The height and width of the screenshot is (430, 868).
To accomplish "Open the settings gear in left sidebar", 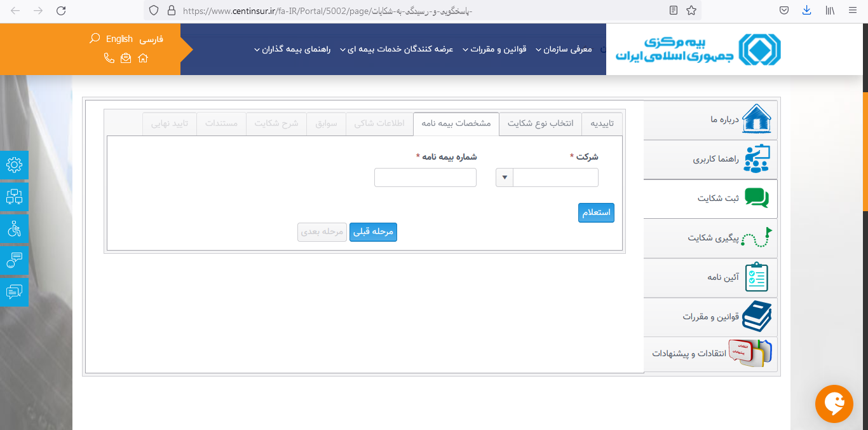I will 14,165.
